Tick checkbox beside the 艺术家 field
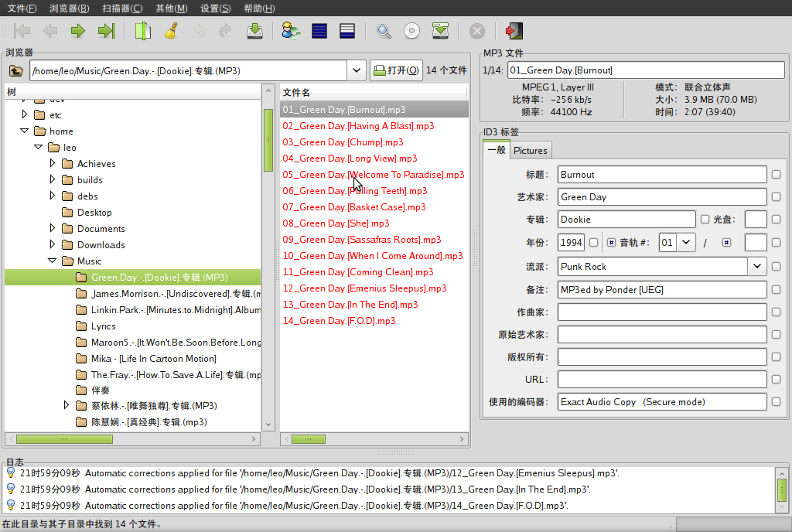Screen dimensions: 792x532 (777, 197)
